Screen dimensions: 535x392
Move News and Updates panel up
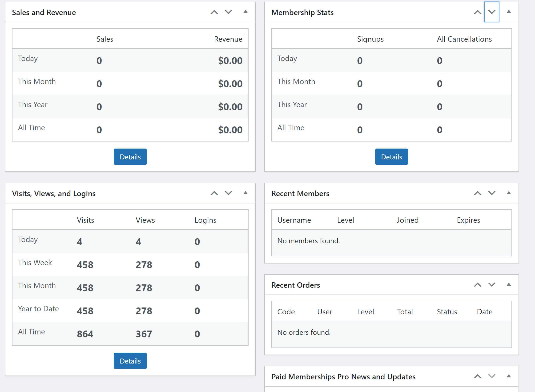477,376
